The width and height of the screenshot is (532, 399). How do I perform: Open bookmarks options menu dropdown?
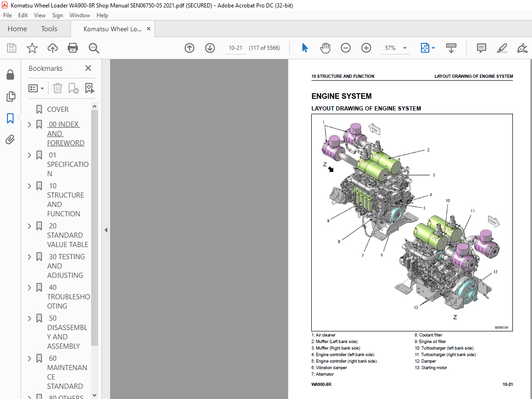pyautogui.click(x=36, y=89)
